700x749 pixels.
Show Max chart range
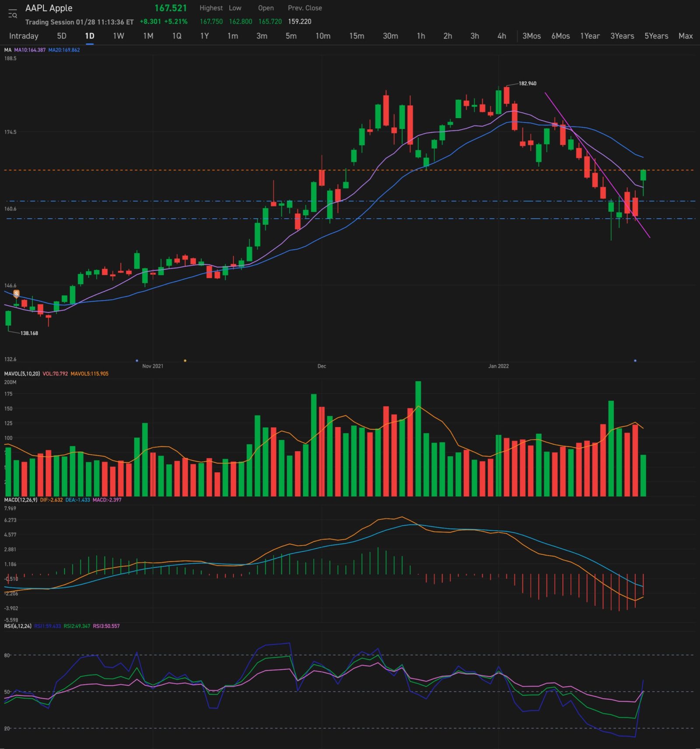tap(686, 36)
